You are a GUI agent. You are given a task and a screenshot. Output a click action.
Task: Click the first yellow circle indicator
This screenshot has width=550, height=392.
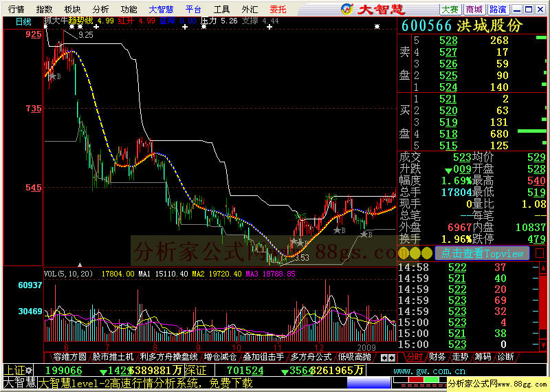coord(404,253)
